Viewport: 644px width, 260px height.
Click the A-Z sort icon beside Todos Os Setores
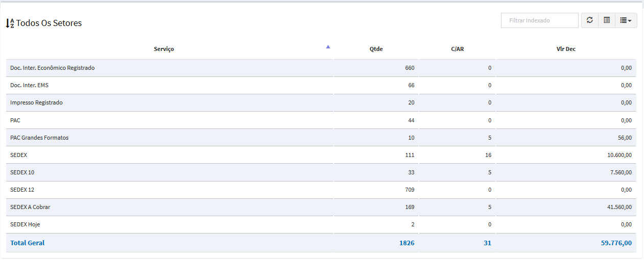[10, 23]
